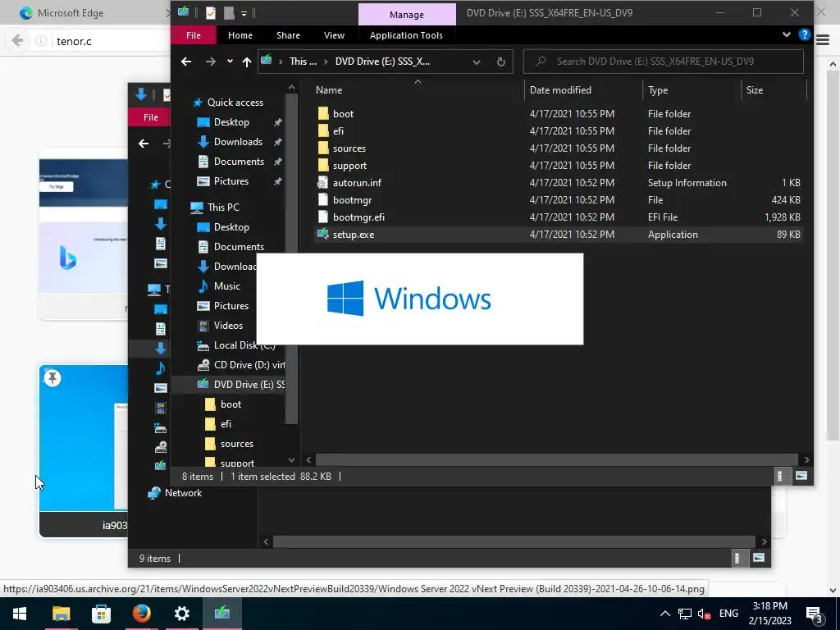The width and height of the screenshot is (840, 630).
Task: Open File Explorer from taskbar
Action: (x=61, y=614)
